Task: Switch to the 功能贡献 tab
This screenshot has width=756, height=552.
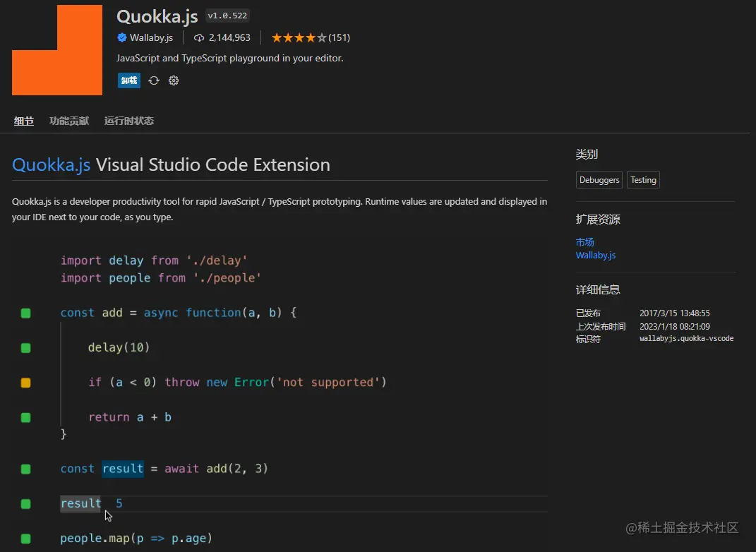Action: tap(69, 121)
